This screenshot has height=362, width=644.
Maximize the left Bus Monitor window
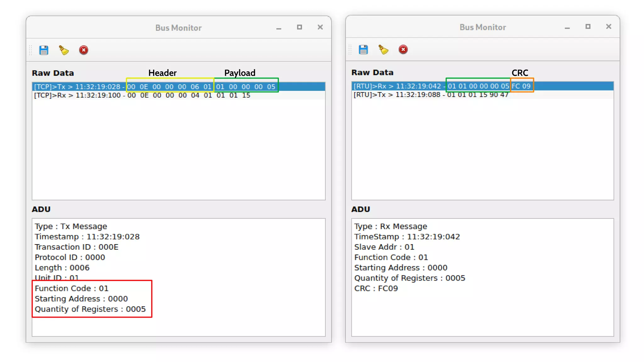tap(299, 27)
